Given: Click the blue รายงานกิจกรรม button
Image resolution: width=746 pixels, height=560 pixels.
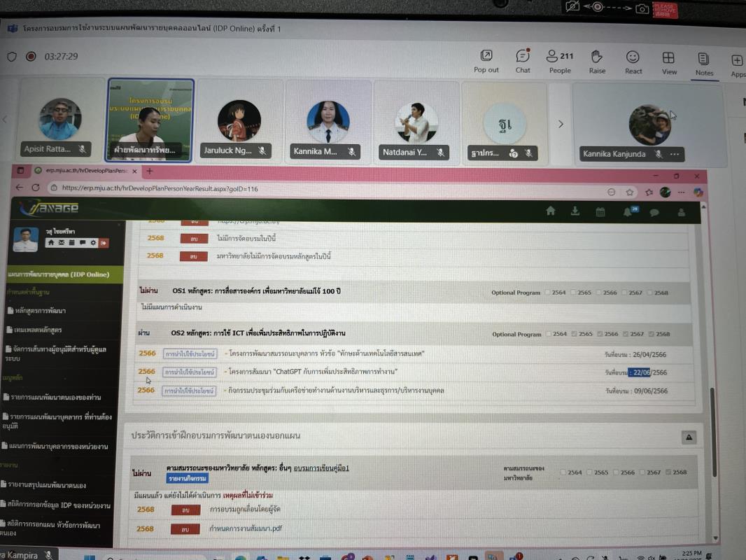Looking at the screenshot, I should pos(187,479).
